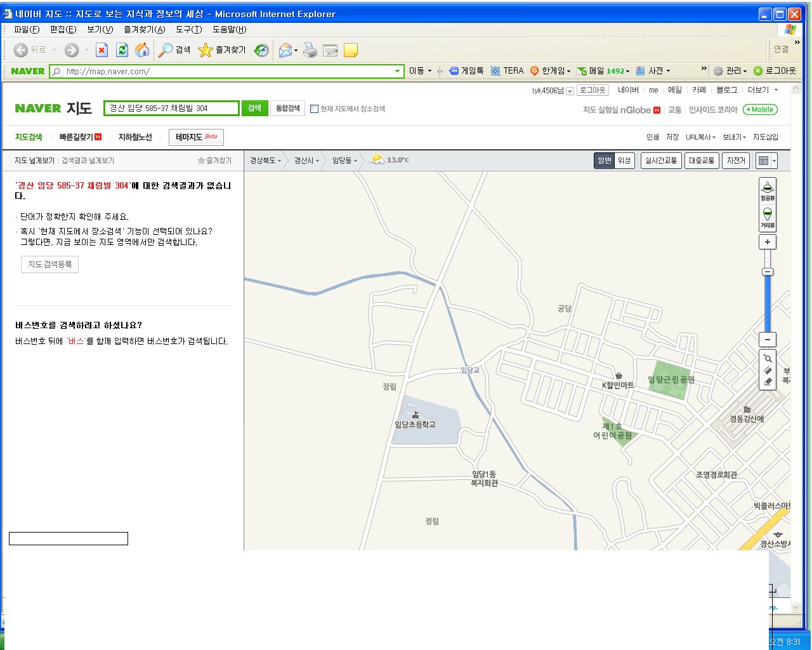The width and height of the screenshot is (812, 650).
Task: Click the map zoom-in plus button
Action: 767,242
